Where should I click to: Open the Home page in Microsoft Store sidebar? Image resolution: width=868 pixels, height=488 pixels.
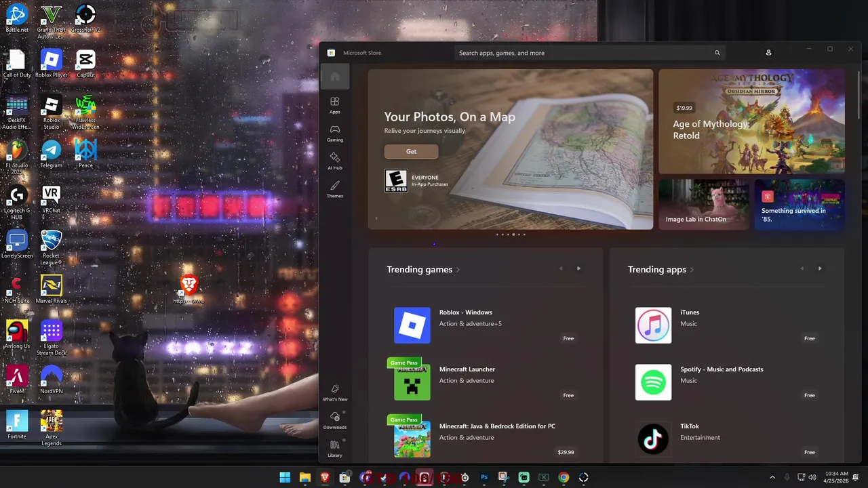pos(335,77)
